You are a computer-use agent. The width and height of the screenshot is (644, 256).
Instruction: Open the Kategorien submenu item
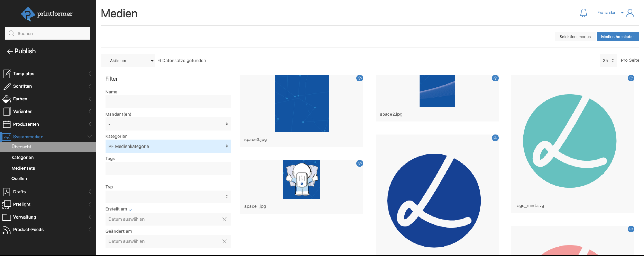[23, 158]
